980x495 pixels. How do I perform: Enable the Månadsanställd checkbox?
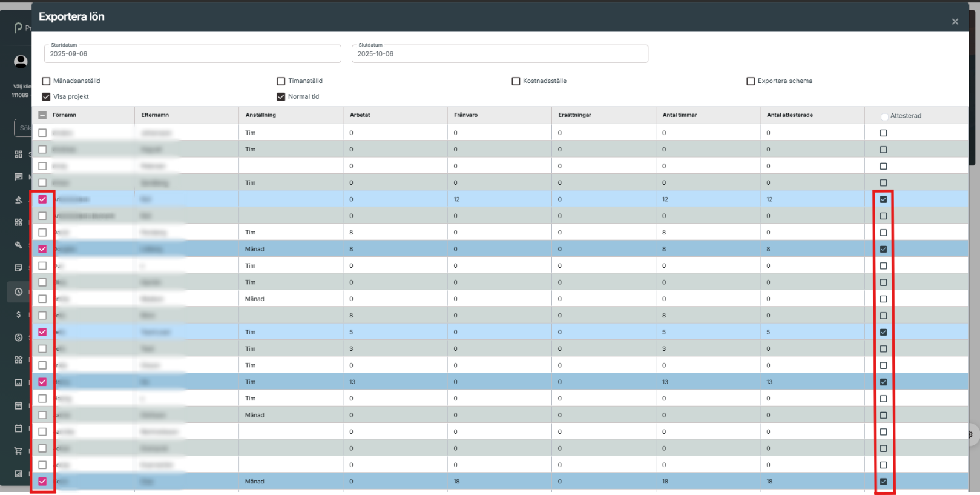(x=46, y=81)
